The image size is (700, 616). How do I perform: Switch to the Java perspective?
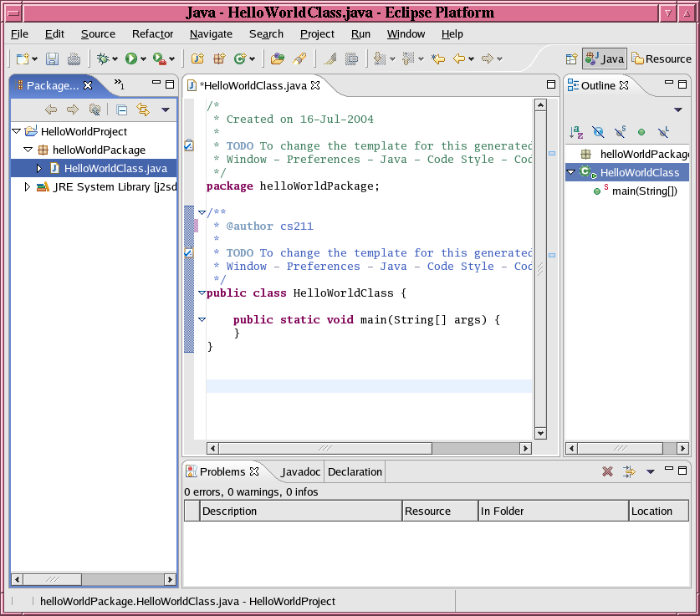point(605,59)
